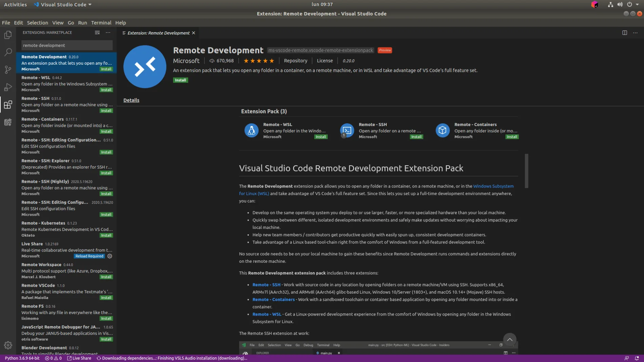Open system volume indicator

620,4
